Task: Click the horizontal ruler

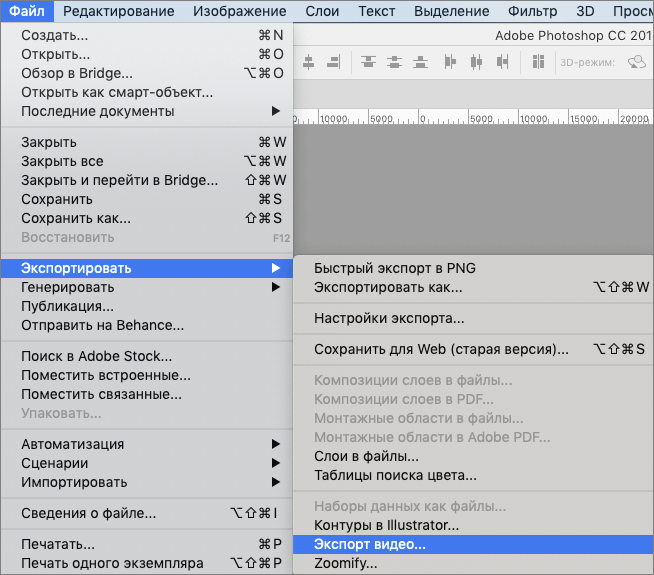Action: point(473,117)
